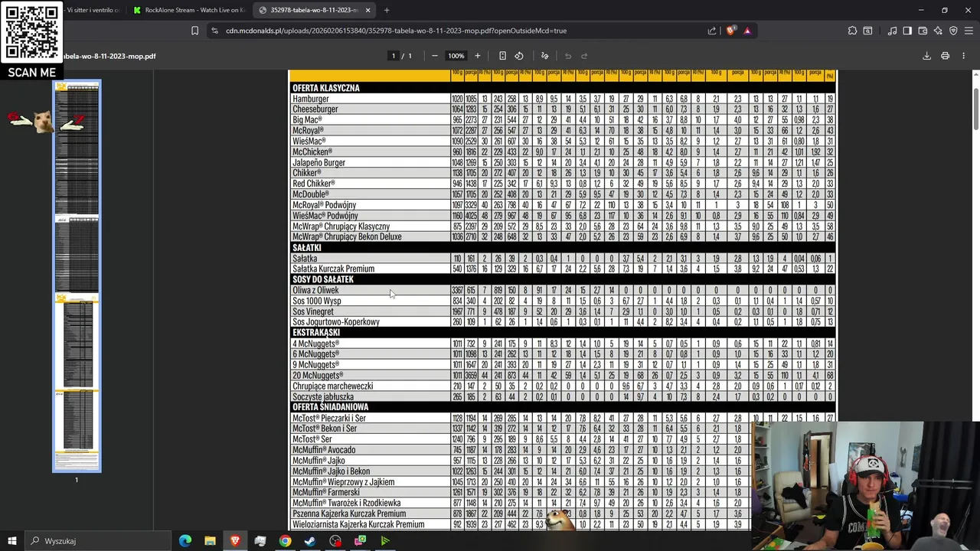Select the PDF draw annotation tool

[x=544, y=56]
